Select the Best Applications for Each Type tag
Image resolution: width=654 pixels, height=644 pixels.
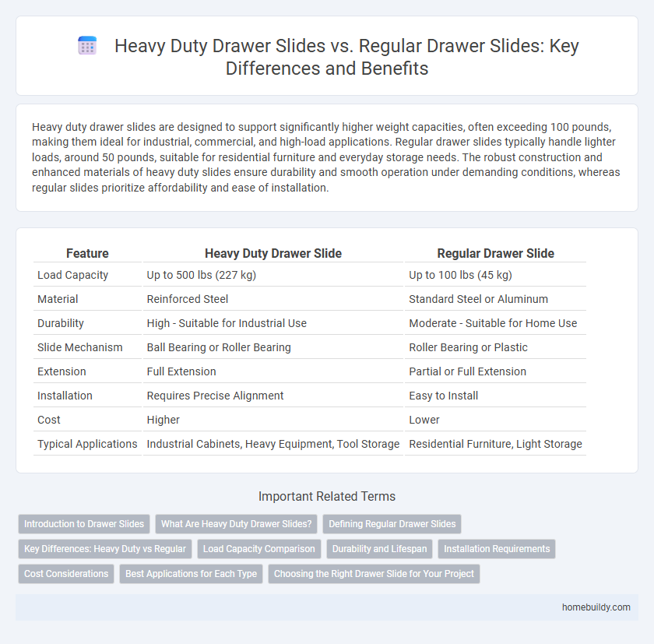click(x=191, y=574)
